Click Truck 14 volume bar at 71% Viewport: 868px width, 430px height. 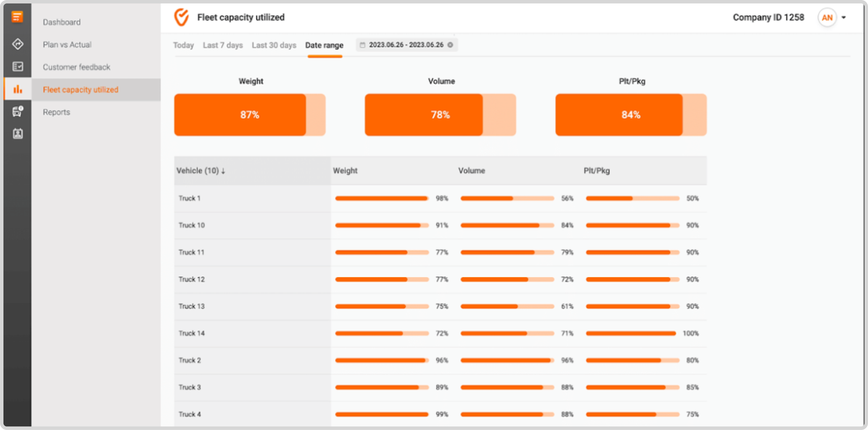click(507, 333)
